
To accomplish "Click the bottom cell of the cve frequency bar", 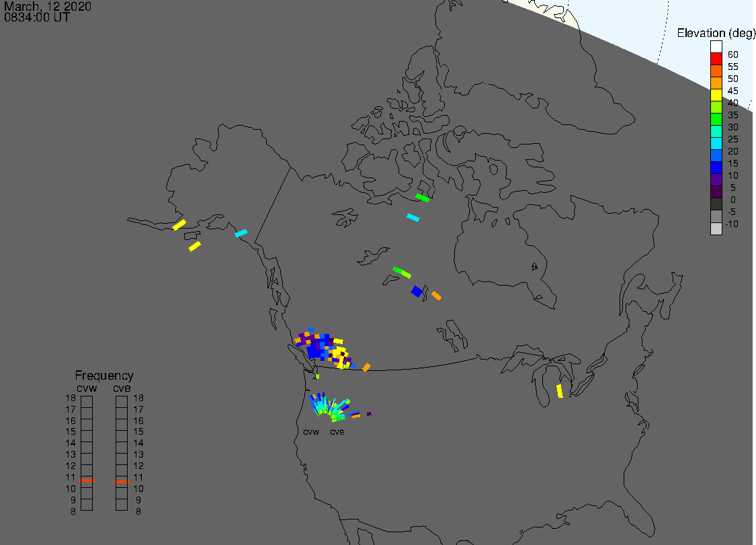I will click(x=122, y=505).
